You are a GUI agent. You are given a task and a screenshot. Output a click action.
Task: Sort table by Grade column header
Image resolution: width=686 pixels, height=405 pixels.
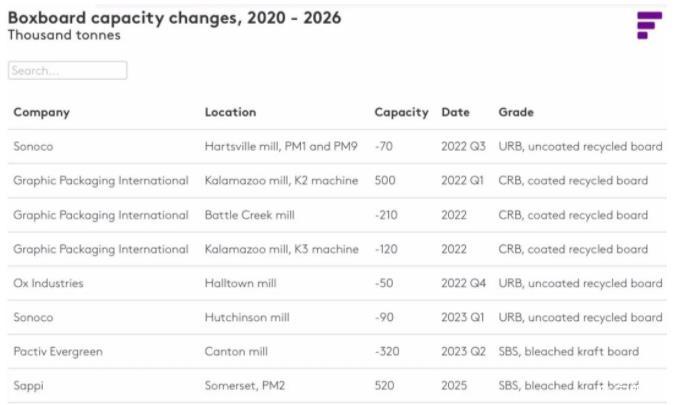pos(516,112)
